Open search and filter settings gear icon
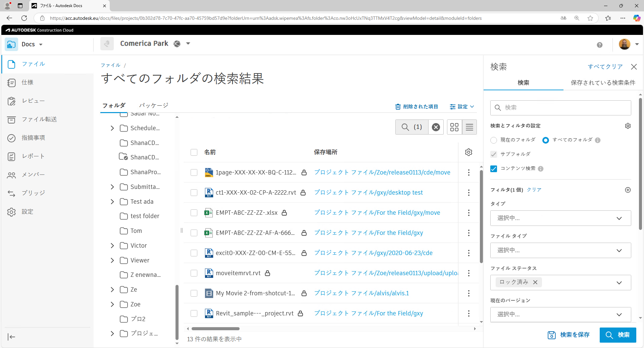Image resolution: width=644 pixels, height=348 pixels. (628, 126)
